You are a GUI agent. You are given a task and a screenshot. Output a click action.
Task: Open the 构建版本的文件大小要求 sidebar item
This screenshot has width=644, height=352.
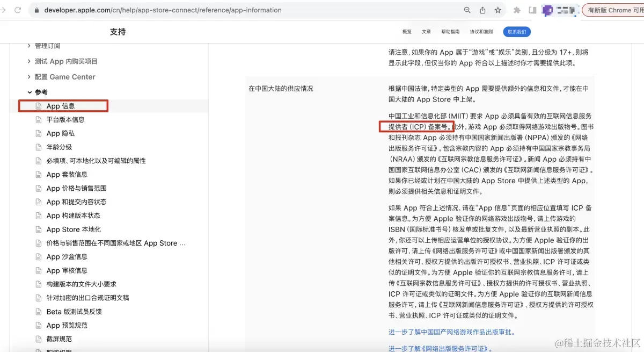pos(82,284)
